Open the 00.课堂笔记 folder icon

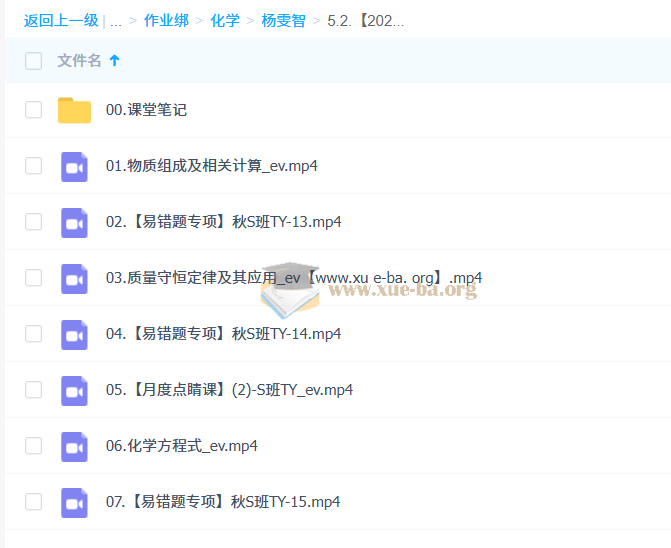pos(74,110)
